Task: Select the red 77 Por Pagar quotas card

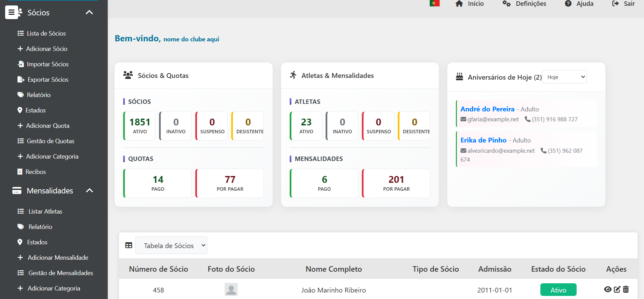Action: pyautogui.click(x=230, y=183)
